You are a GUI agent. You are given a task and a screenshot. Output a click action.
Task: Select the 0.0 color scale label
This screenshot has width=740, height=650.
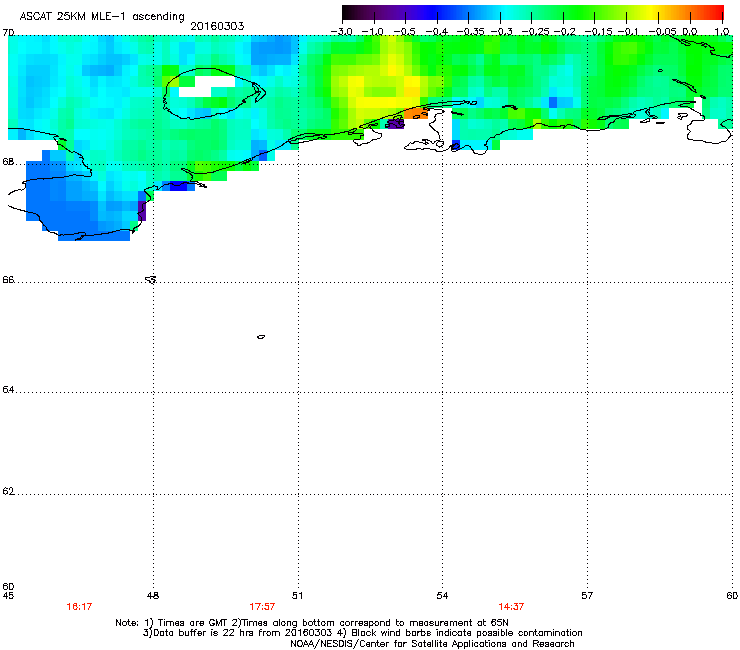[690, 32]
